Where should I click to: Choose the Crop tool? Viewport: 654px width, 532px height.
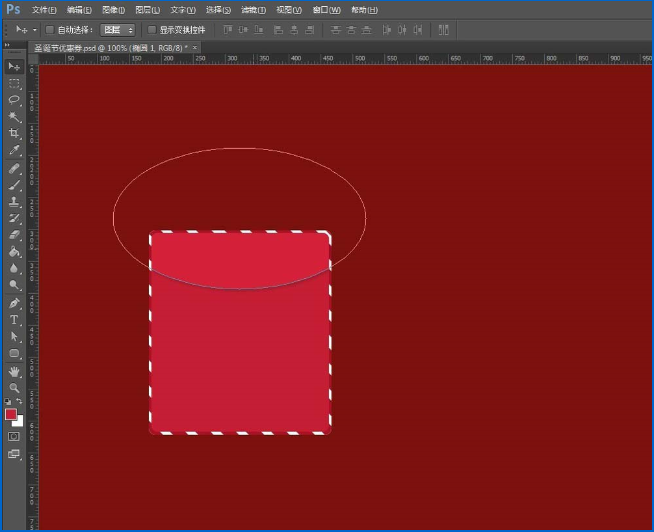tap(14, 134)
